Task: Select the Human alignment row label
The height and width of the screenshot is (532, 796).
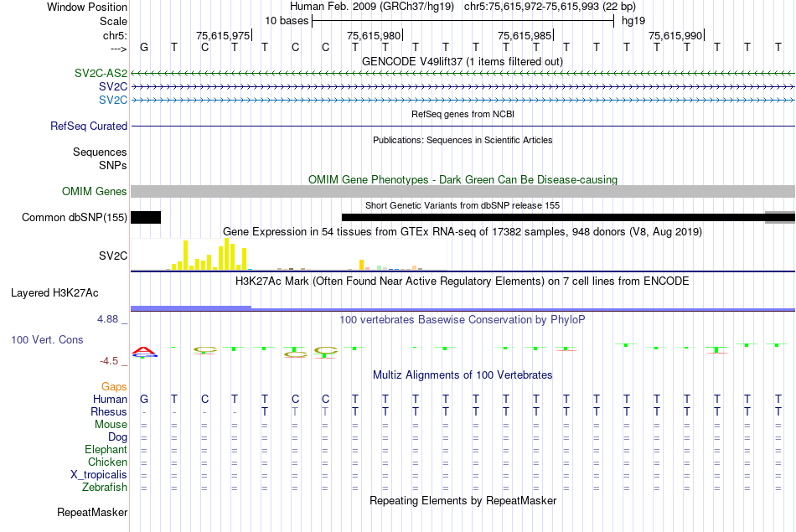Action: [x=110, y=400]
